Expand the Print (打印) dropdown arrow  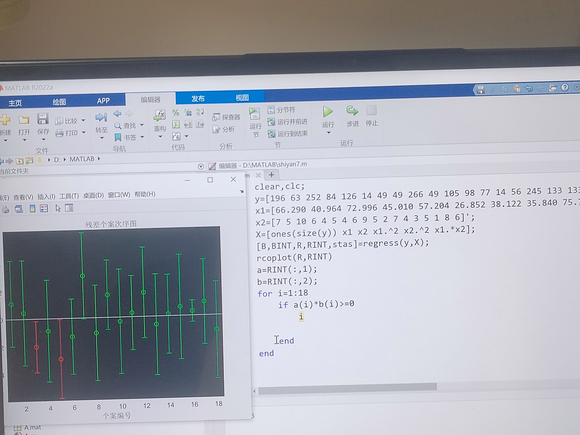[x=84, y=132]
